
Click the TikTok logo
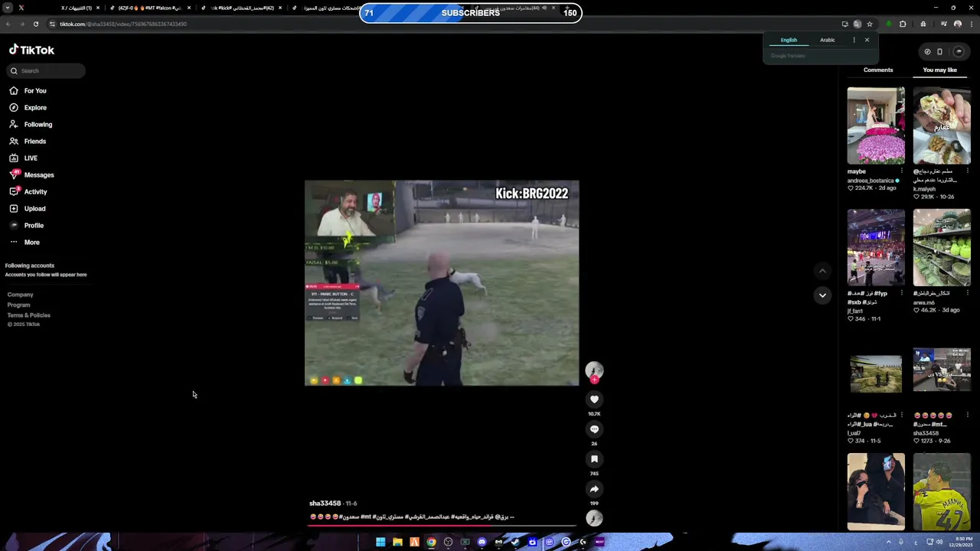pyautogui.click(x=31, y=50)
